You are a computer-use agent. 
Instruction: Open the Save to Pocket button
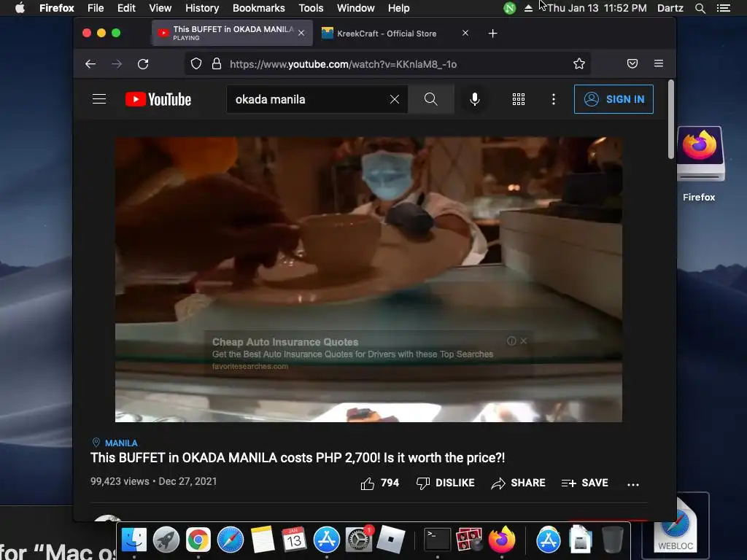632,64
